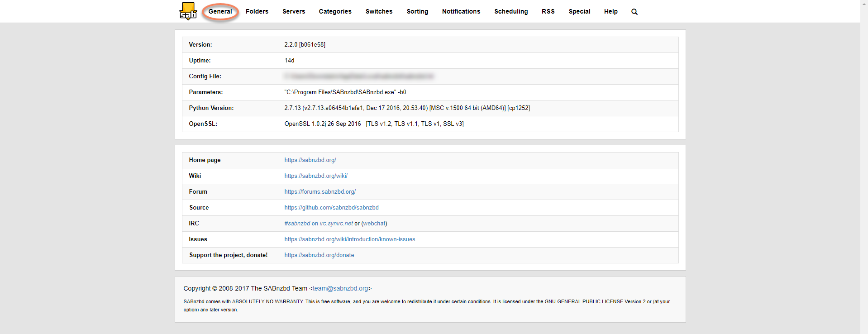Image resolution: width=868 pixels, height=334 pixels.
Task: Click the Python Version value 2.7.13
Action: (x=407, y=108)
